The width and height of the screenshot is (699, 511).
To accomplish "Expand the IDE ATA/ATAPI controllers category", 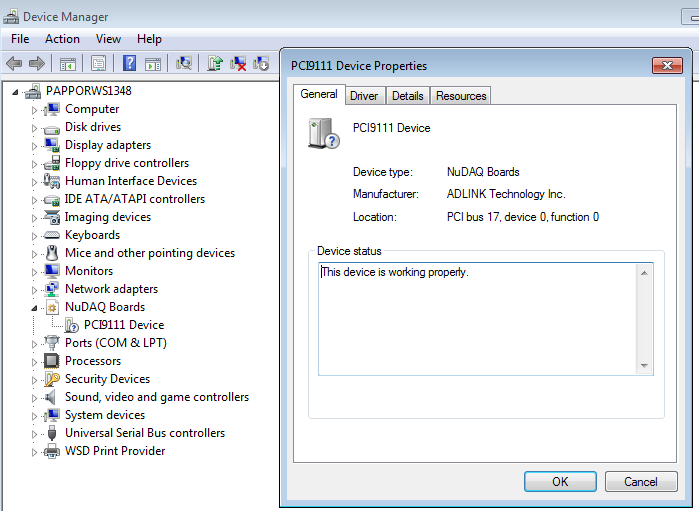I will click(x=34, y=200).
